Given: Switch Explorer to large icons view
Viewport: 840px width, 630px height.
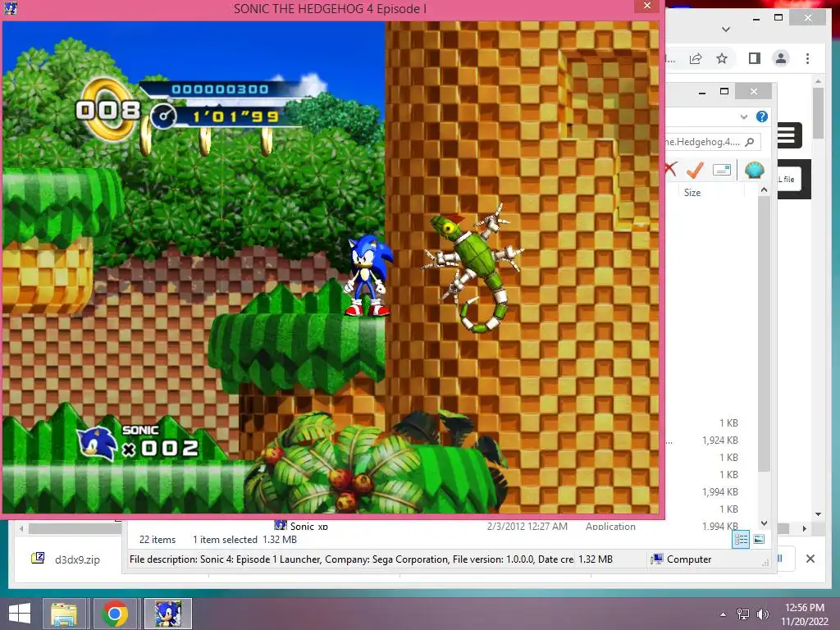Looking at the screenshot, I should point(759,540).
